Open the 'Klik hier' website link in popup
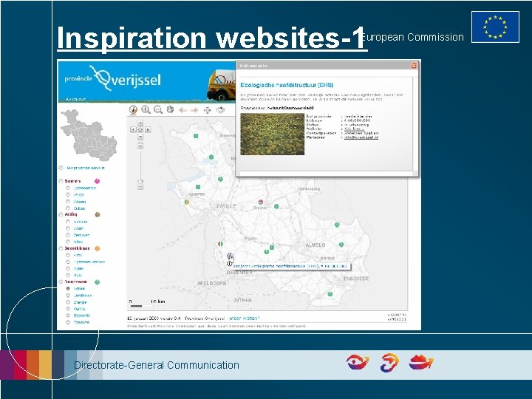The height and width of the screenshot is (399, 532). tap(354, 129)
